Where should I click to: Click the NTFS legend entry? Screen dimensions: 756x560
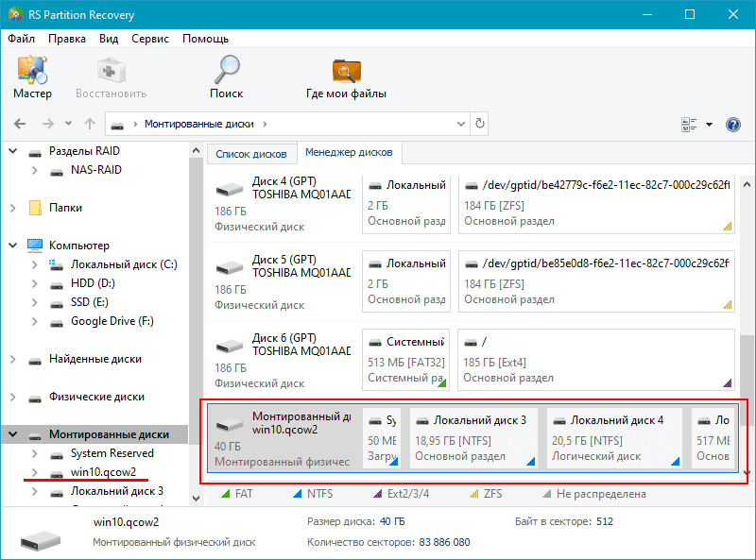313,494
